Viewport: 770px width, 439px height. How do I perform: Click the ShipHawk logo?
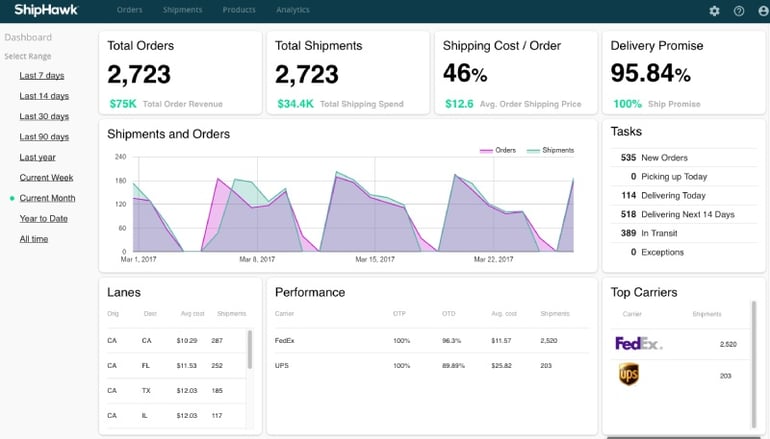(46, 10)
